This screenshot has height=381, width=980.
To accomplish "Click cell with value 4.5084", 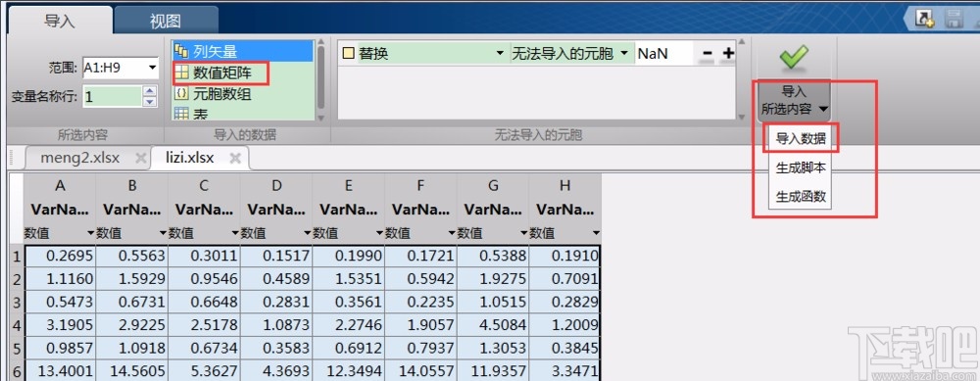I will click(493, 325).
